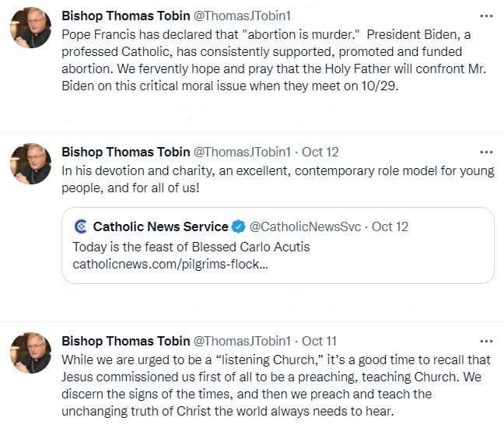Image resolution: width=504 pixels, height=428 pixels.
Task: Open more options on the Oct 11 tweet
Action: (486, 341)
